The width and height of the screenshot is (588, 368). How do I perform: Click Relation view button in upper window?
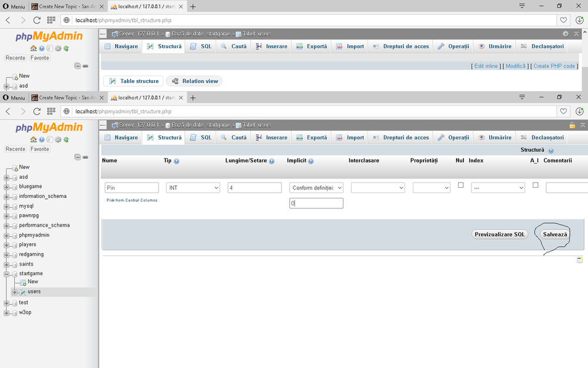coord(195,81)
